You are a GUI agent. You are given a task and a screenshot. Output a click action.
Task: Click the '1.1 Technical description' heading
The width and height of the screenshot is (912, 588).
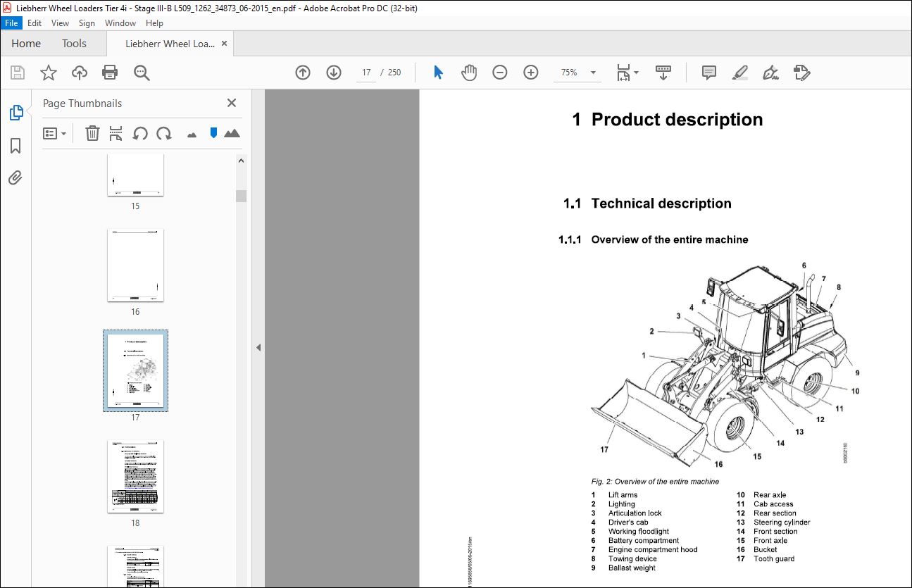point(647,204)
